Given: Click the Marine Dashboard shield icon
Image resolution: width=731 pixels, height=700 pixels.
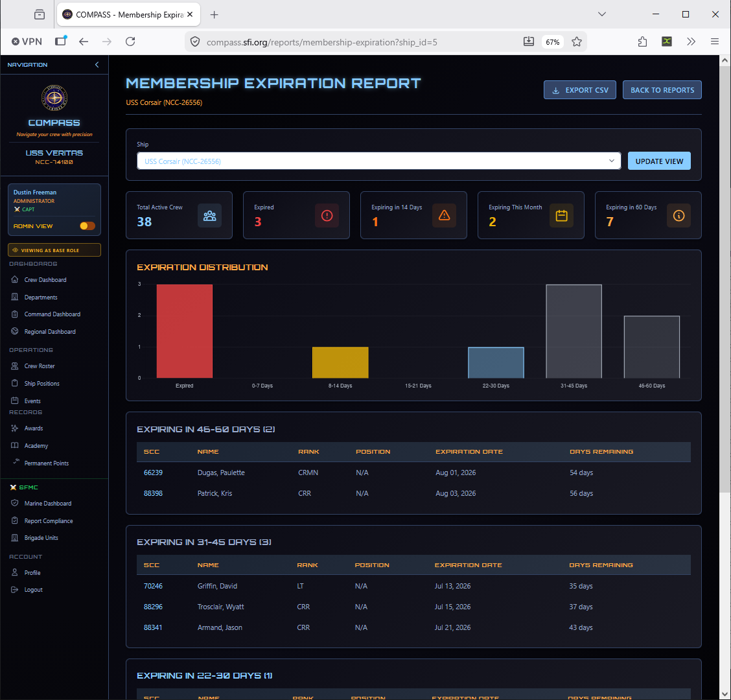Looking at the screenshot, I should tap(15, 503).
